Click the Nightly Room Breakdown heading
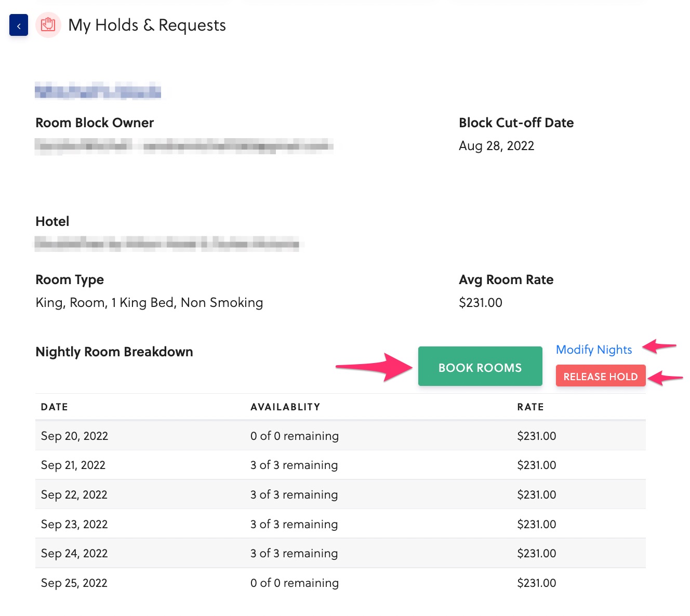The width and height of the screenshot is (690, 616). (114, 352)
